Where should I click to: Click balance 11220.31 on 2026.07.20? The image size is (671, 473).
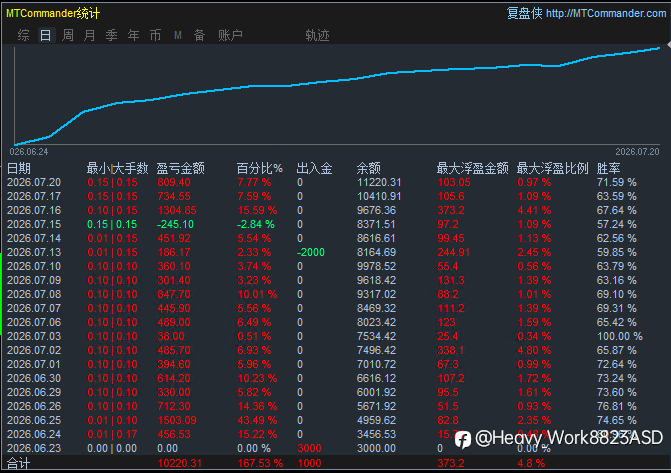coord(379,182)
